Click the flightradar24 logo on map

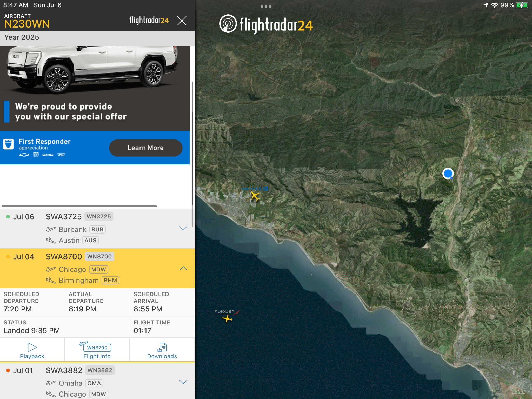(266, 24)
